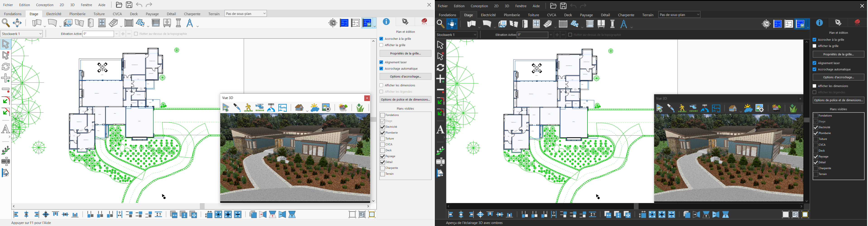Toggle Alignement laser in light window
The width and height of the screenshot is (868, 226).
[x=381, y=62]
